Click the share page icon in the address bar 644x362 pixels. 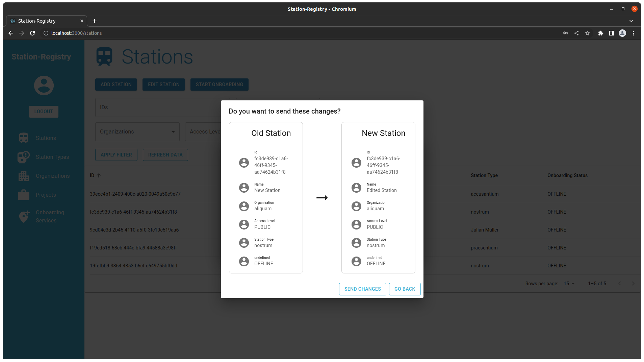[x=576, y=33]
